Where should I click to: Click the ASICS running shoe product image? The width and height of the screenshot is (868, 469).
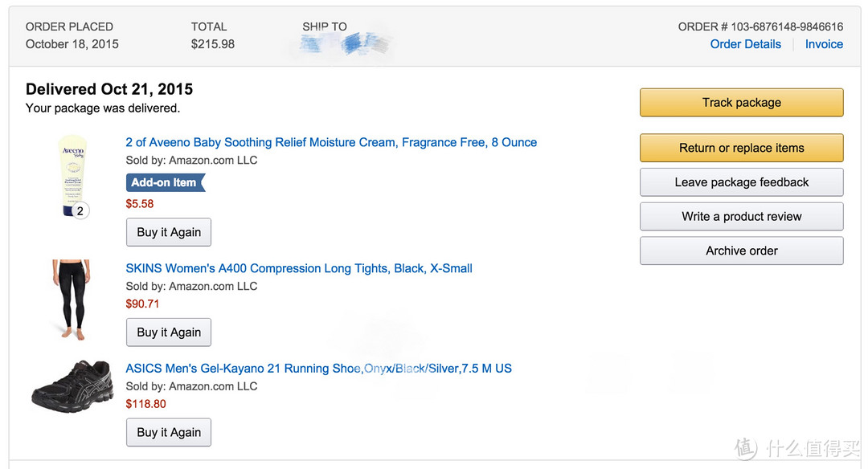coord(72,385)
